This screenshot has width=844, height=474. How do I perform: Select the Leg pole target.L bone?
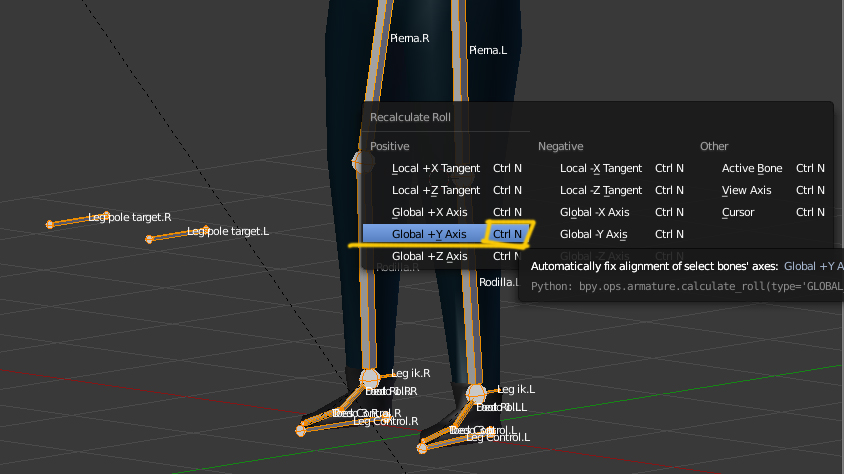[x=228, y=231]
